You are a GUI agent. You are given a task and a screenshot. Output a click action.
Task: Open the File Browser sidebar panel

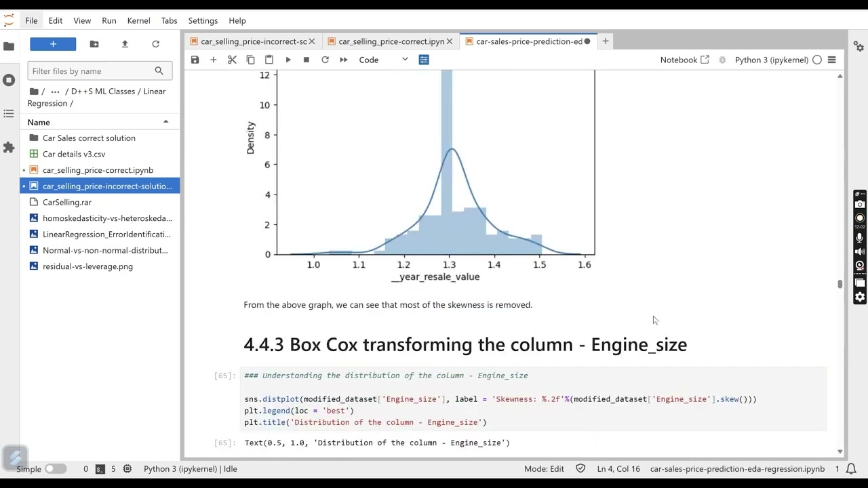[9, 46]
